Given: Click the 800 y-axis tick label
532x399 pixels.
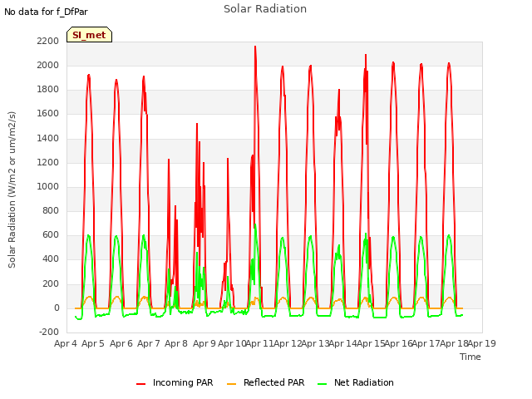Looking at the screenshot, I should pyautogui.click(x=51, y=210).
